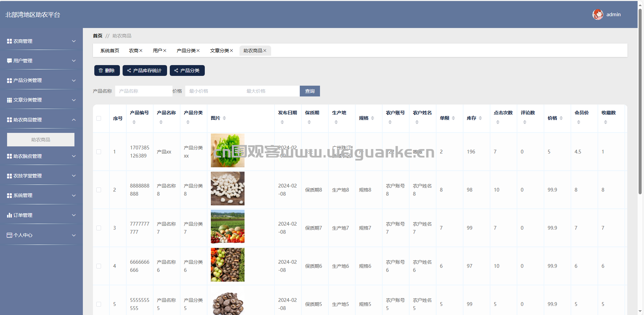Click the page vertical scrollbar
644x315 pixels.
(640, 101)
